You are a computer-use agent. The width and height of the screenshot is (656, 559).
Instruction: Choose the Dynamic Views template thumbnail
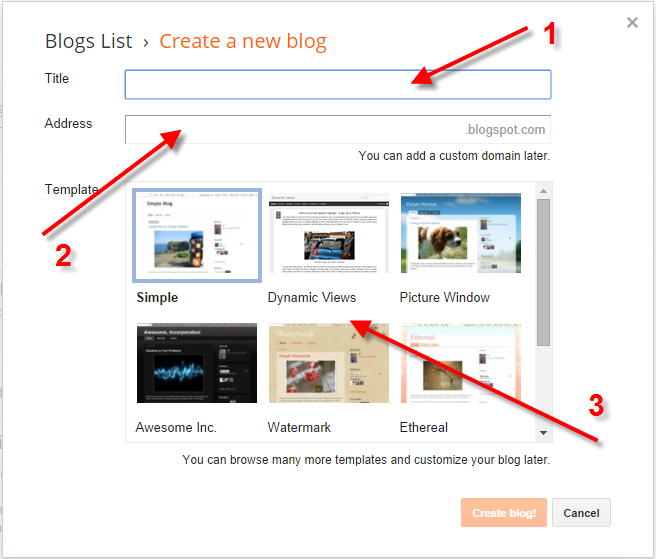click(x=329, y=233)
